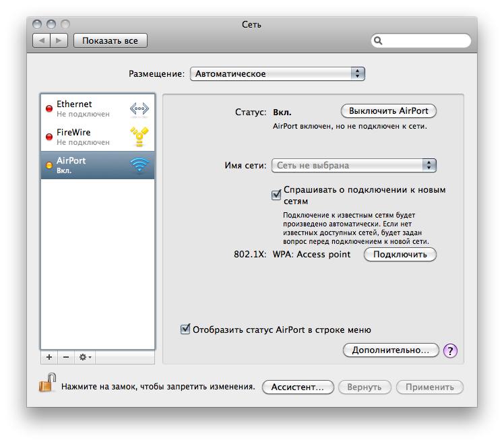Select AirPort in the services list
This screenshot has height=444, width=504.
coord(98,165)
